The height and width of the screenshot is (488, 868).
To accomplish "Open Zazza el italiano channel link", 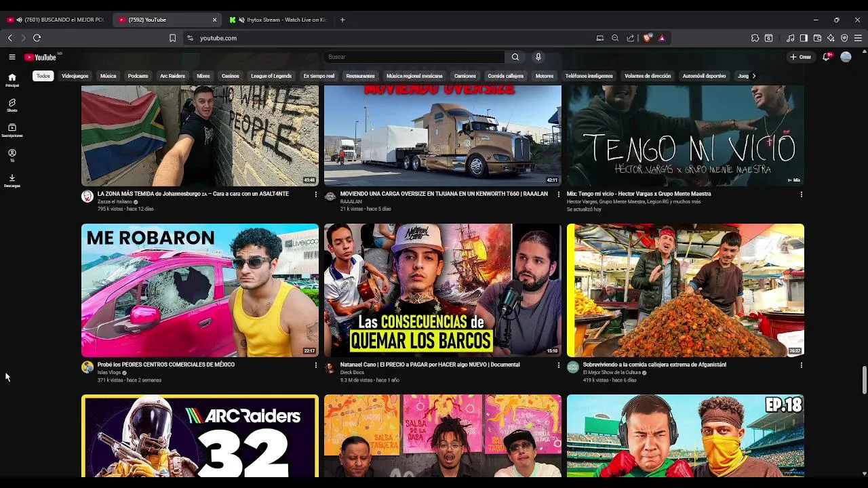I will (x=115, y=202).
